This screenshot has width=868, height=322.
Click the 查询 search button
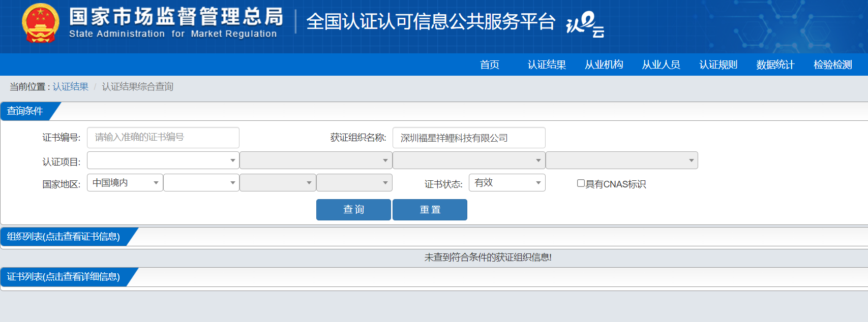click(x=353, y=210)
